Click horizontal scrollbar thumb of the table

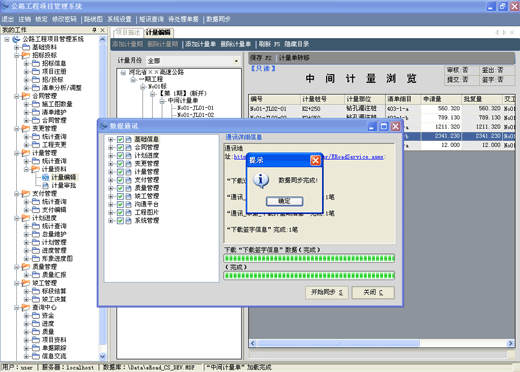pyautogui.click(x=338, y=343)
